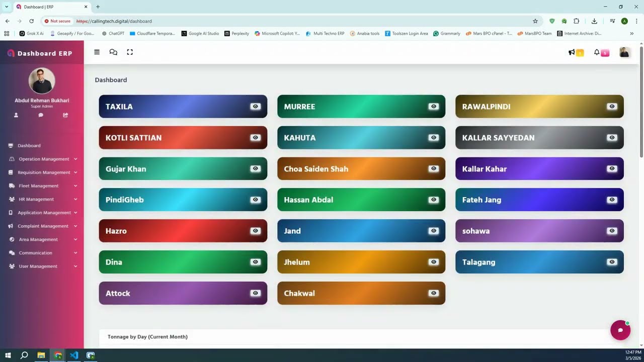Screen dimensions: 644x362
Task: Click Requisition Management sidebar icon
Action: (x=12, y=172)
